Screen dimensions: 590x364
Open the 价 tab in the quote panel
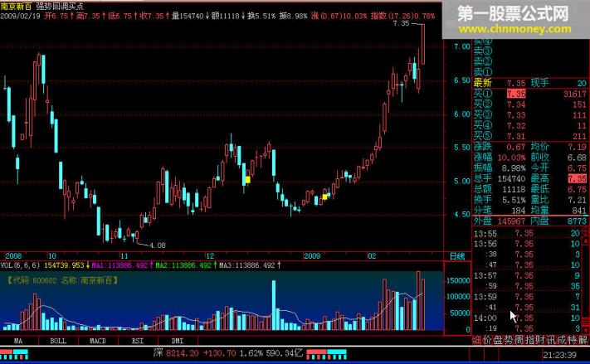487,340
